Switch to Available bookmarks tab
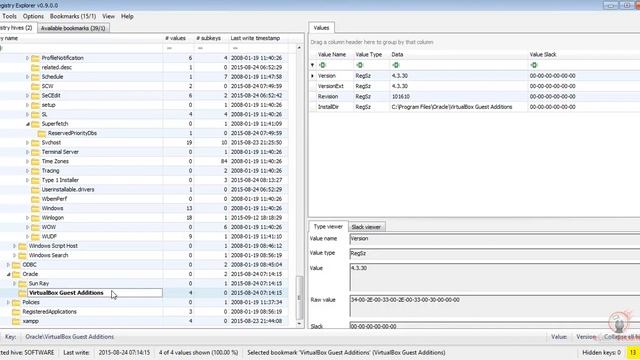The width and height of the screenshot is (640, 360). tap(73, 28)
